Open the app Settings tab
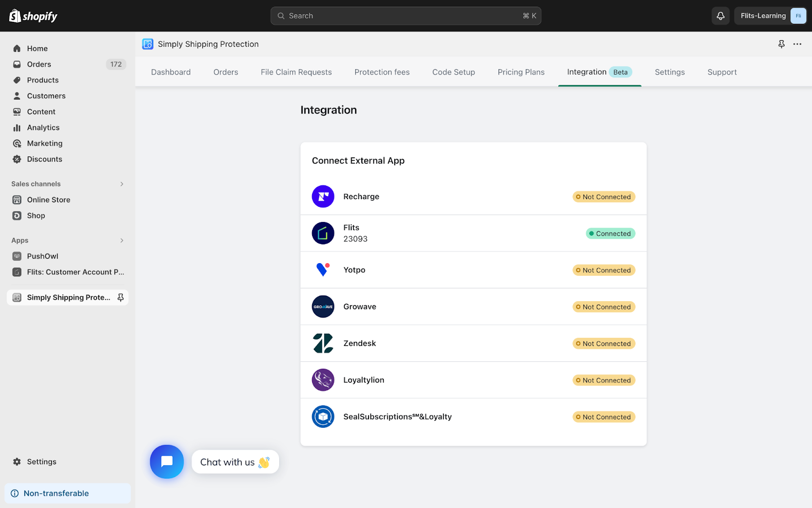The image size is (812, 508). pos(670,72)
